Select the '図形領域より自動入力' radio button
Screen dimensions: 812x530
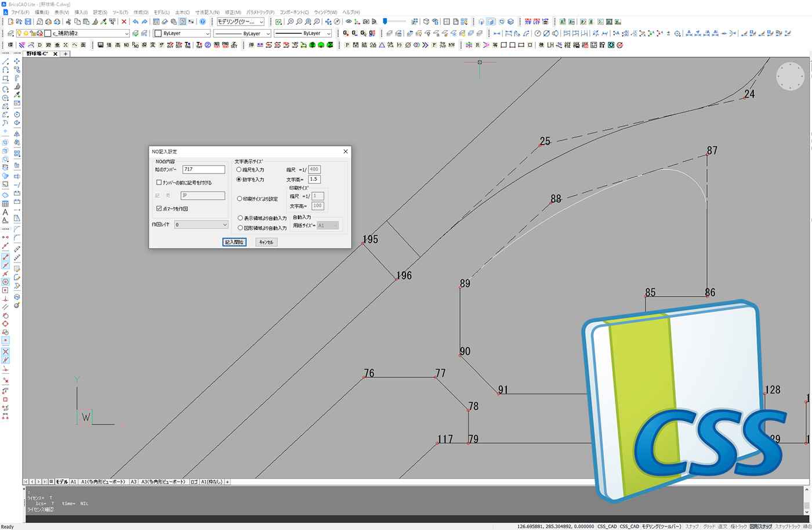[x=240, y=228]
